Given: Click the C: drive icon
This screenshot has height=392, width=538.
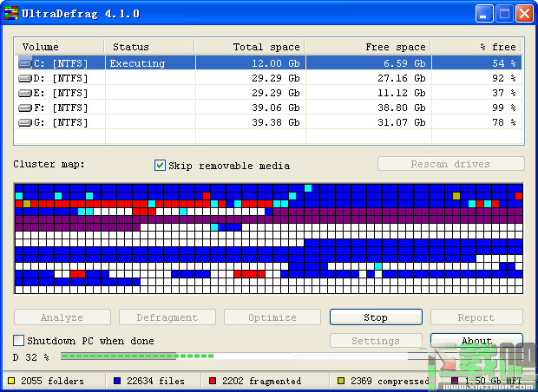Looking at the screenshot, I should (25, 63).
